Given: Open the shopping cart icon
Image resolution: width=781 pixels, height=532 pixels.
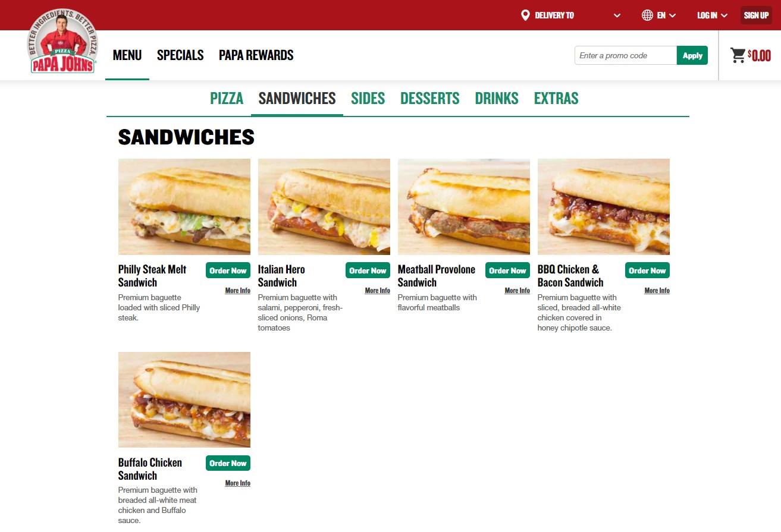Looking at the screenshot, I should (x=738, y=55).
